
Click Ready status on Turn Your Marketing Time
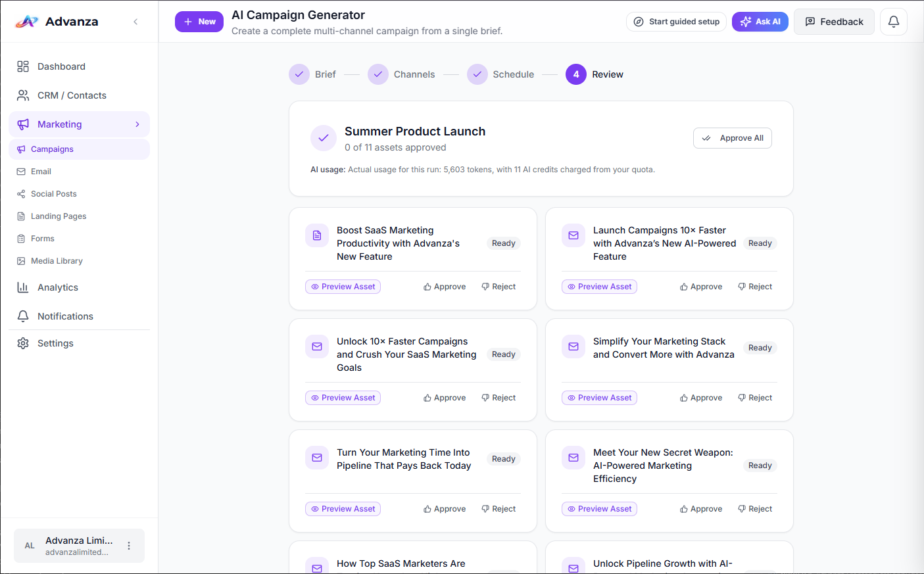504,459
